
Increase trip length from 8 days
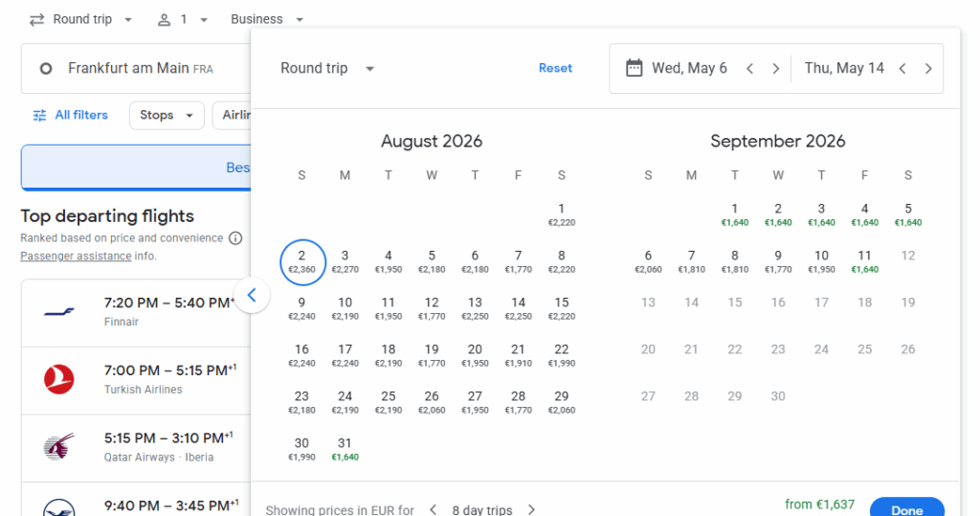click(x=532, y=509)
